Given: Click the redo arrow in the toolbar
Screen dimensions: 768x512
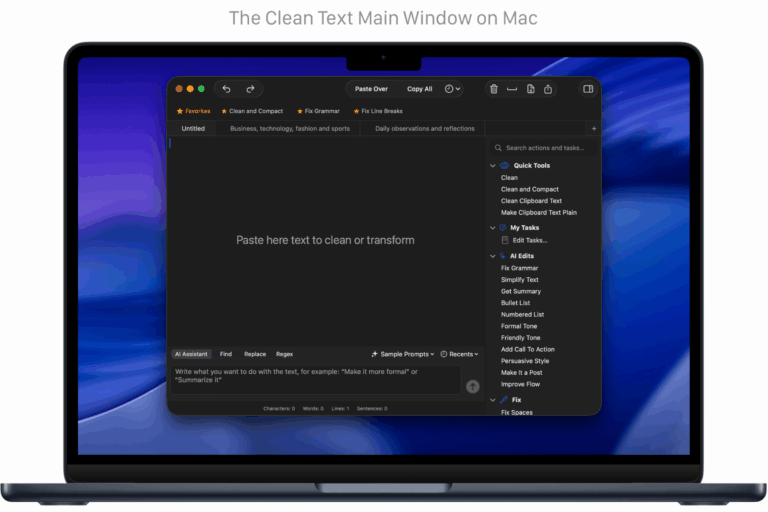Looking at the screenshot, I should (x=250, y=89).
